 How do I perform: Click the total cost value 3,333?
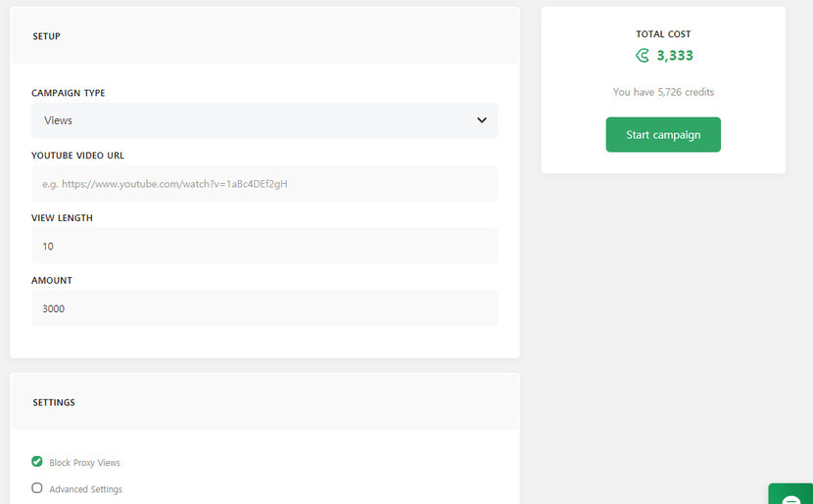[x=675, y=56]
